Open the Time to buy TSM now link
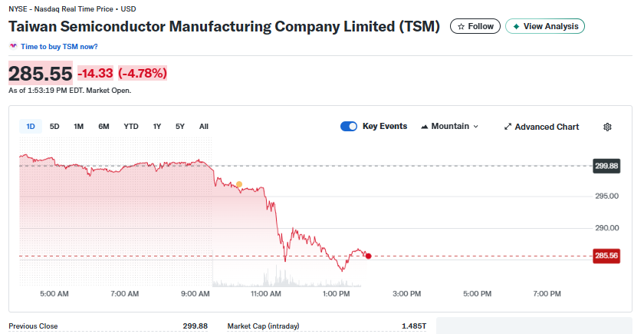 coord(59,46)
